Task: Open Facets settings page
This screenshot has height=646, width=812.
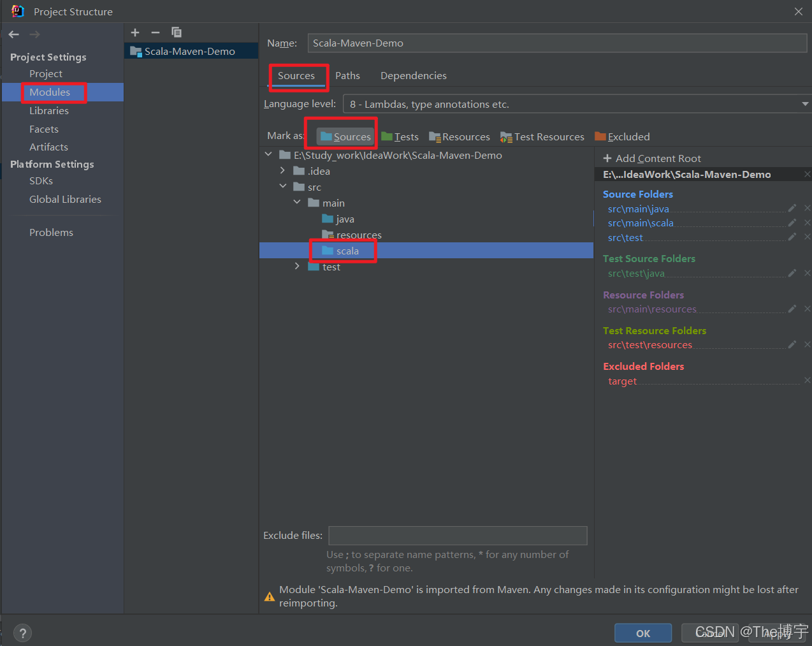Action: point(44,129)
